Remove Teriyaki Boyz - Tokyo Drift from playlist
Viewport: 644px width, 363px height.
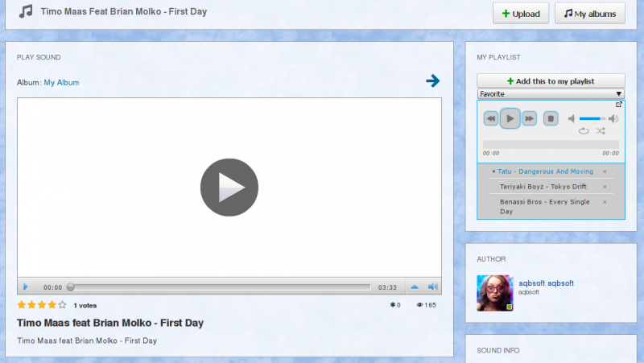pyautogui.click(x=605, y=187)
